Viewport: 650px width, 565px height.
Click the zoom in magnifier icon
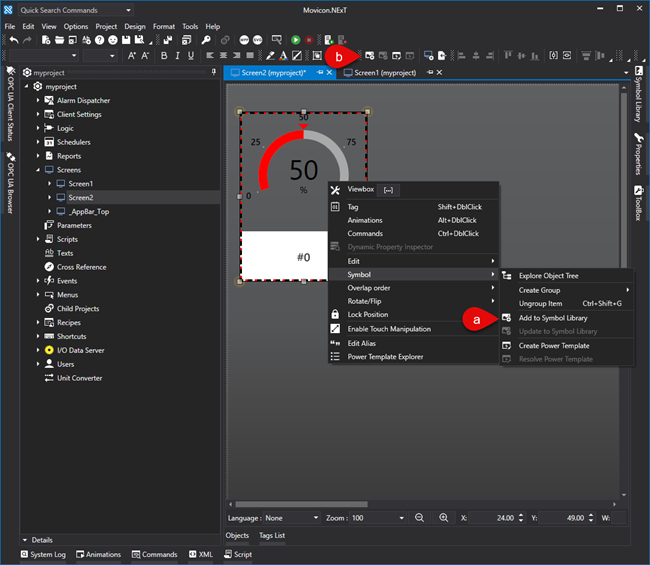point(441,518)
